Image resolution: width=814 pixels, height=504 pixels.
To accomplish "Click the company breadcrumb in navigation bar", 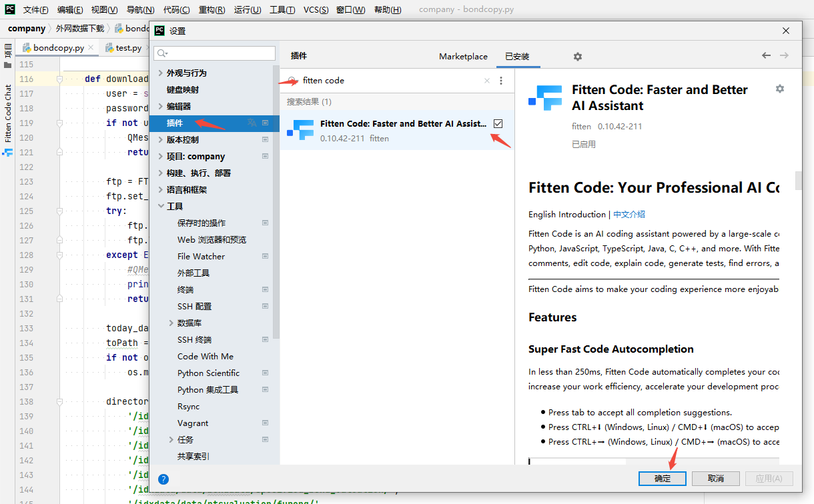I will [27, 29].
